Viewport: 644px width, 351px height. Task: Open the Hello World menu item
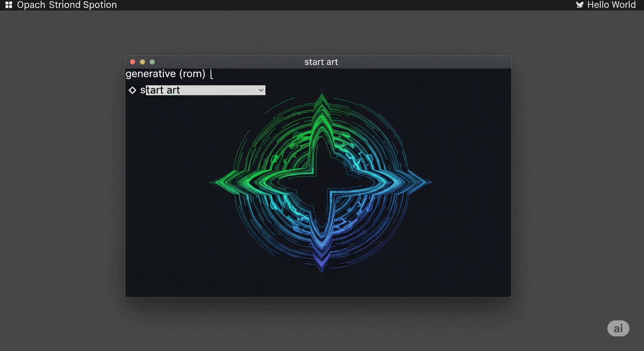(x=611, y=5)
